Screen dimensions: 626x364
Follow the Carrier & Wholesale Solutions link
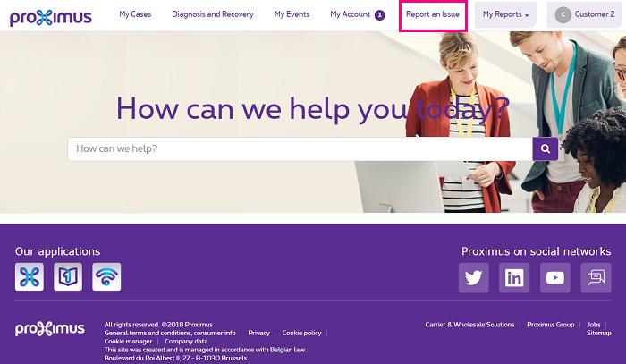click(469, 325)
